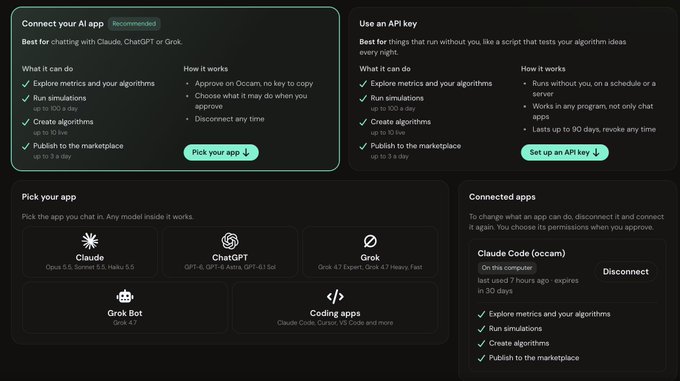Click 'Explore metrics and your algorithms' in Connected apps card
The image size is (680, 381).
coord(549,314)
